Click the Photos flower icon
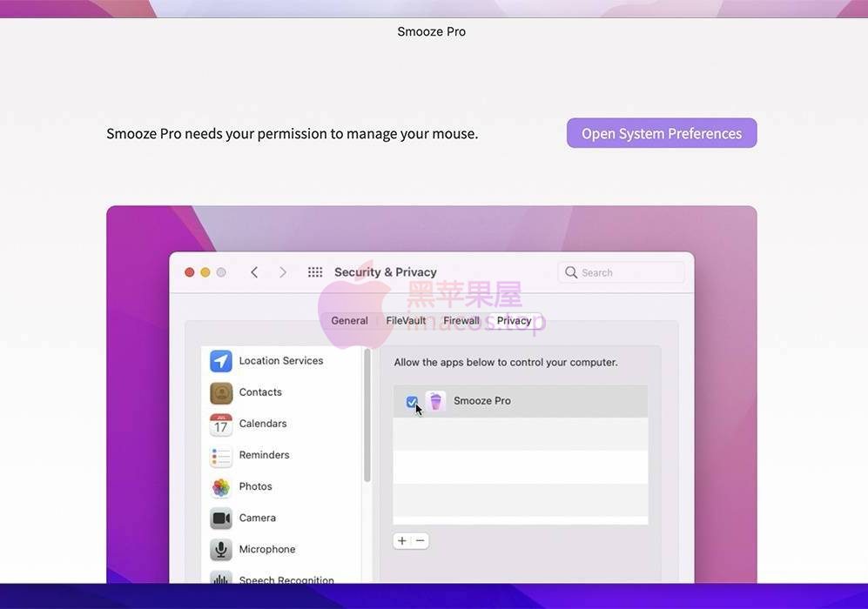 (x=221, y=486)
